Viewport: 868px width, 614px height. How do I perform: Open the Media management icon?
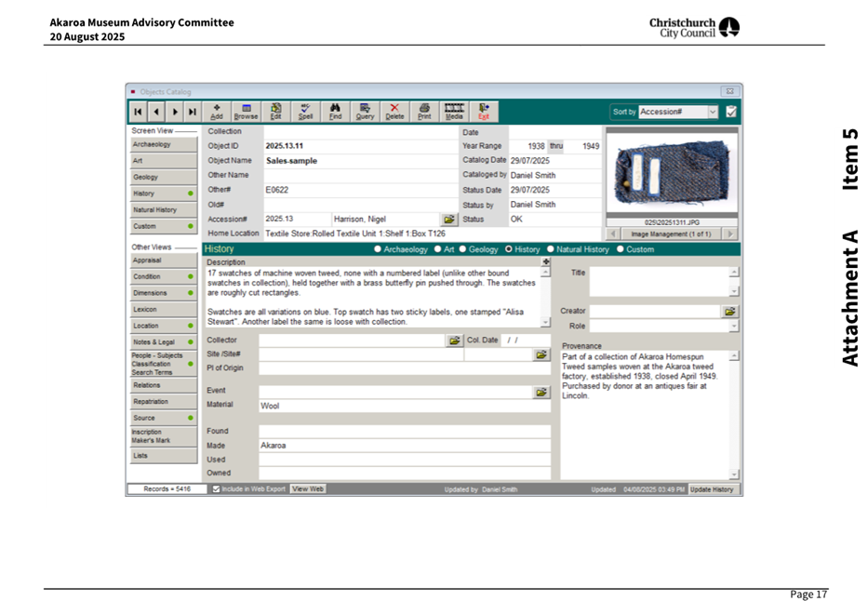click(455, 111)
